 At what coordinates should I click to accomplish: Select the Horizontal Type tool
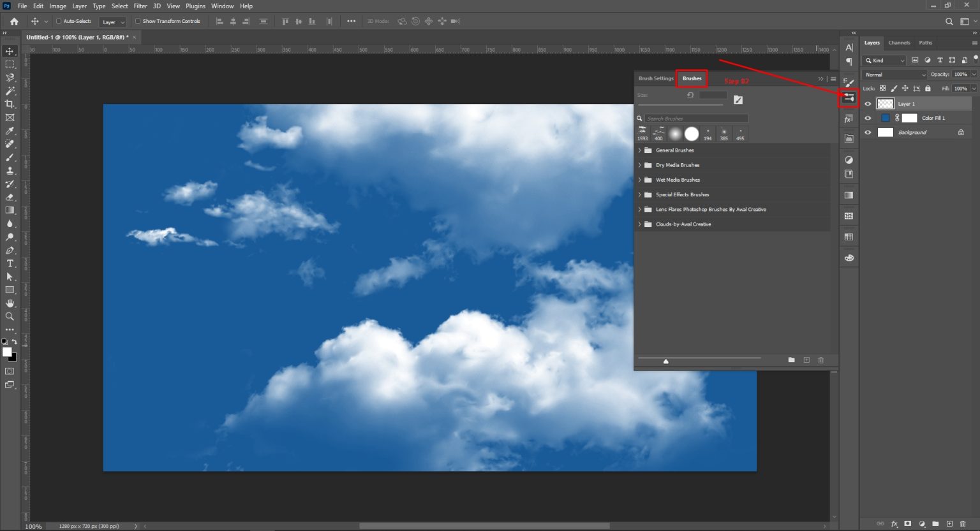[10, 263]
